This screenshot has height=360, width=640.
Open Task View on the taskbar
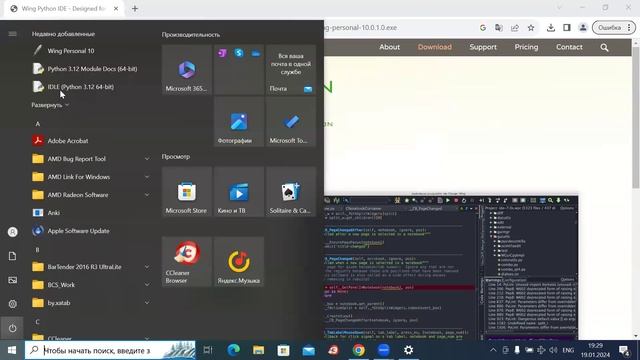pyautogui.click(x=208, y=350)
